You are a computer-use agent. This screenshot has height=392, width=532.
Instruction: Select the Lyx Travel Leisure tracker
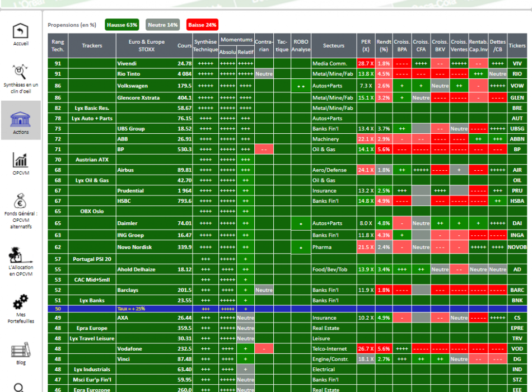pyautogui.click(x=92, y=338)
